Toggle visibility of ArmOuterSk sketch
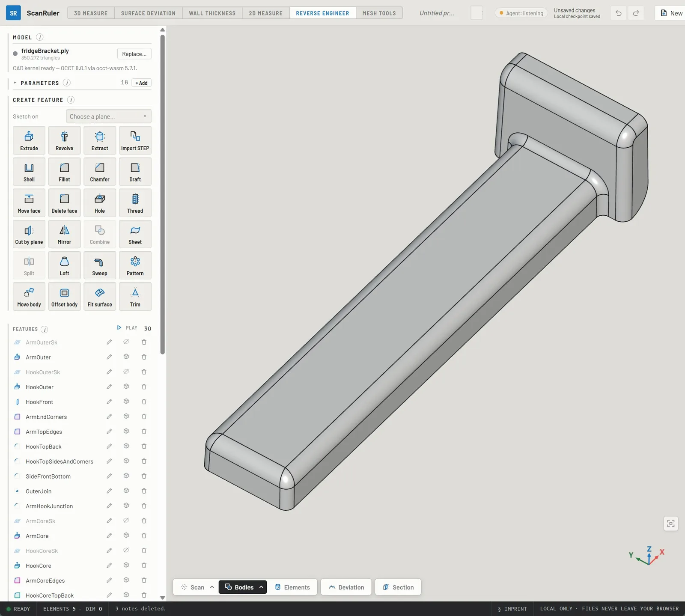The width and height of the screenshot is (685, 616). click(126, 342)
